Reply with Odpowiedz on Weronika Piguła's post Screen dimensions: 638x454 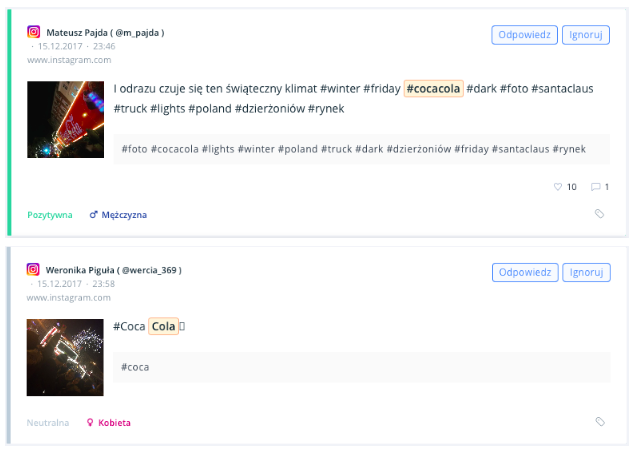(x=525, y=272)
